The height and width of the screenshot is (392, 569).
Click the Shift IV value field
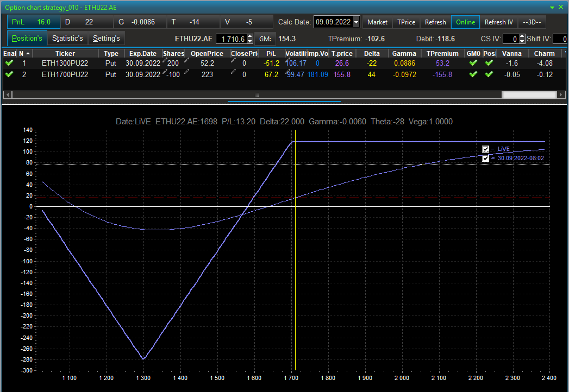tap(560, 39)
